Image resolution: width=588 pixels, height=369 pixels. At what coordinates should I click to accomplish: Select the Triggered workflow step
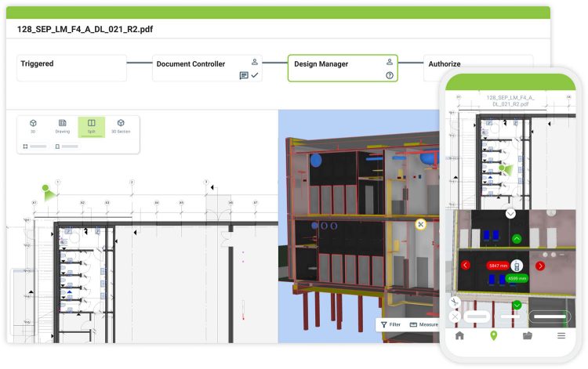tap(71, 68)
